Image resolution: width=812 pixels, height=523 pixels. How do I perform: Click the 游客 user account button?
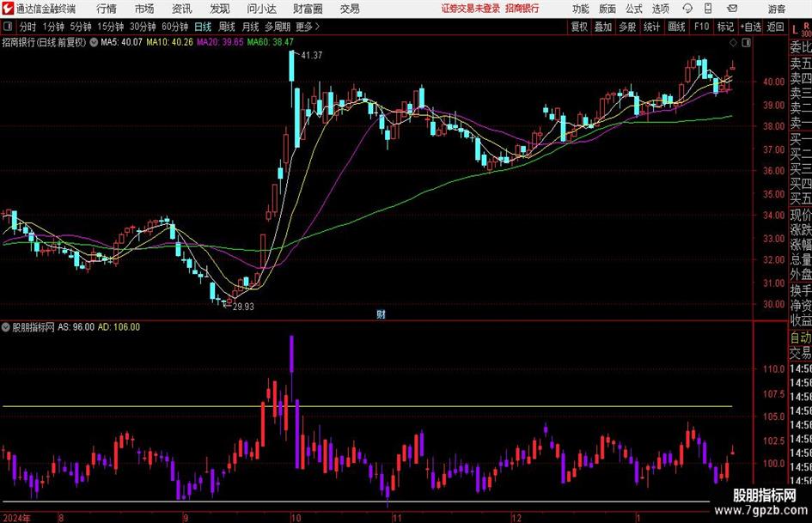pos(777,9)
